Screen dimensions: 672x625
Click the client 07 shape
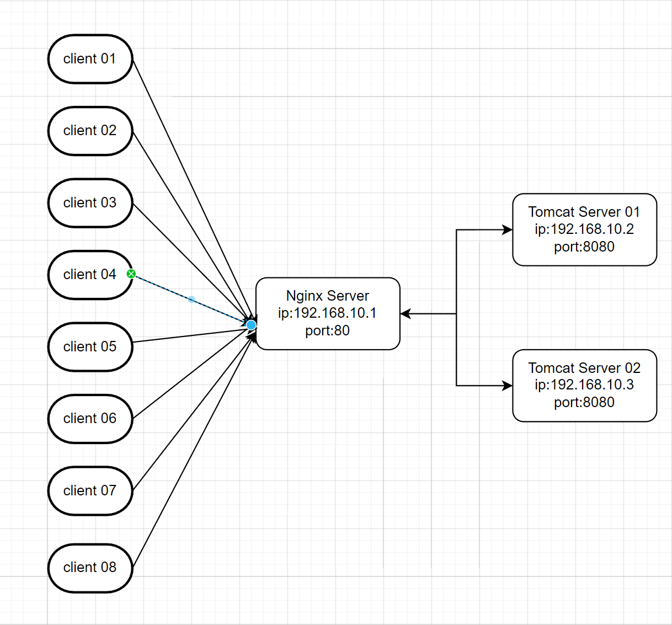(x=90, y=491)
